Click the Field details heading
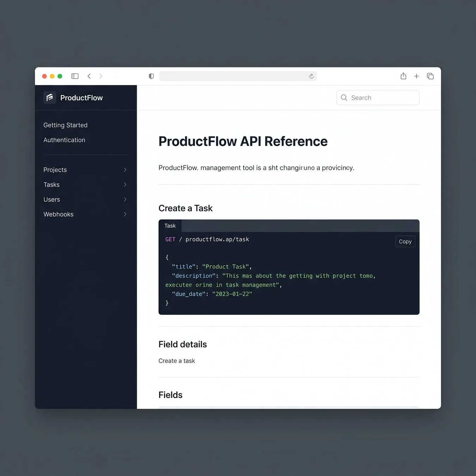Screen dimensions: 476x476 (183, 344)
